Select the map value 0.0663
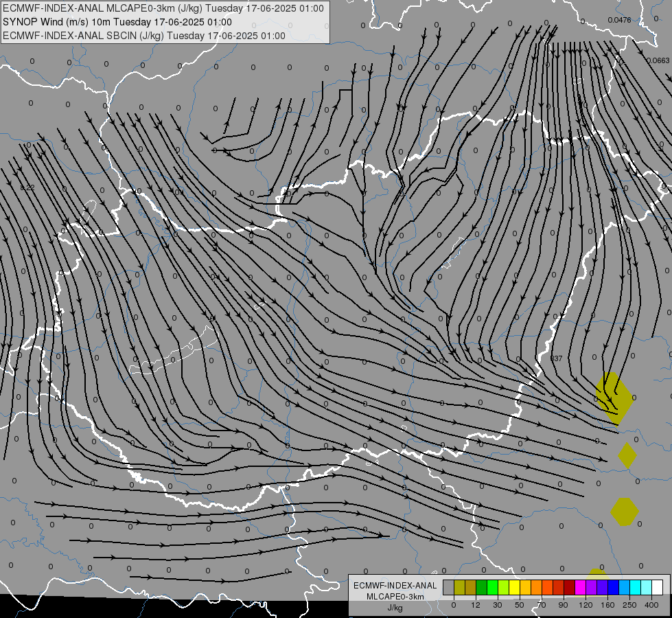 (658, 61)
